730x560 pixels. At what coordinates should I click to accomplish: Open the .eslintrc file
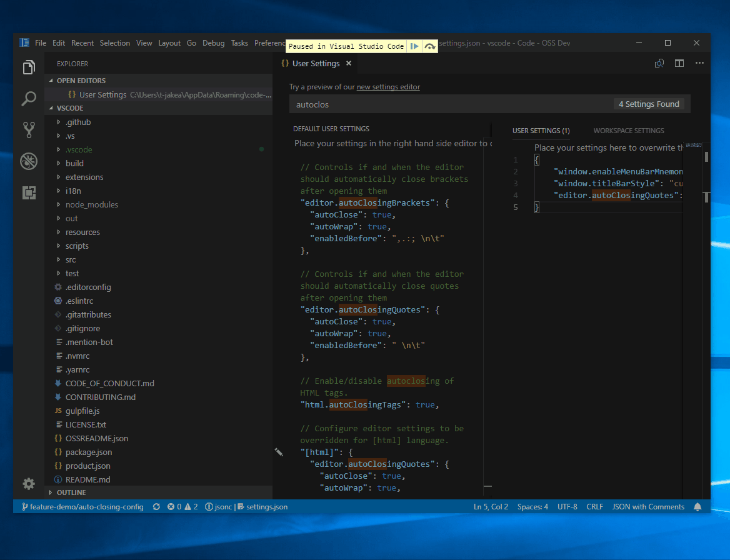158,301
